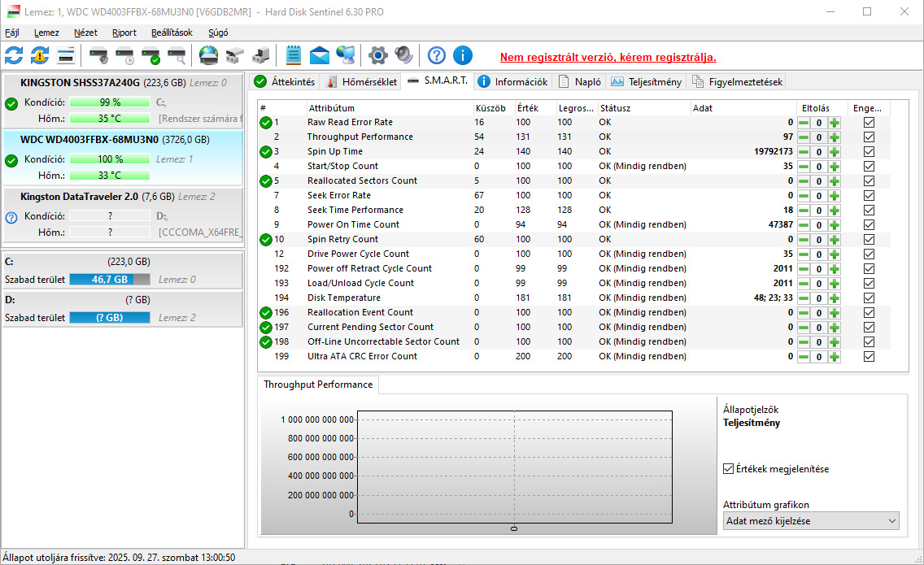
Task: Click the disk with file cabinet icon
Action: [x=234, y=56]
